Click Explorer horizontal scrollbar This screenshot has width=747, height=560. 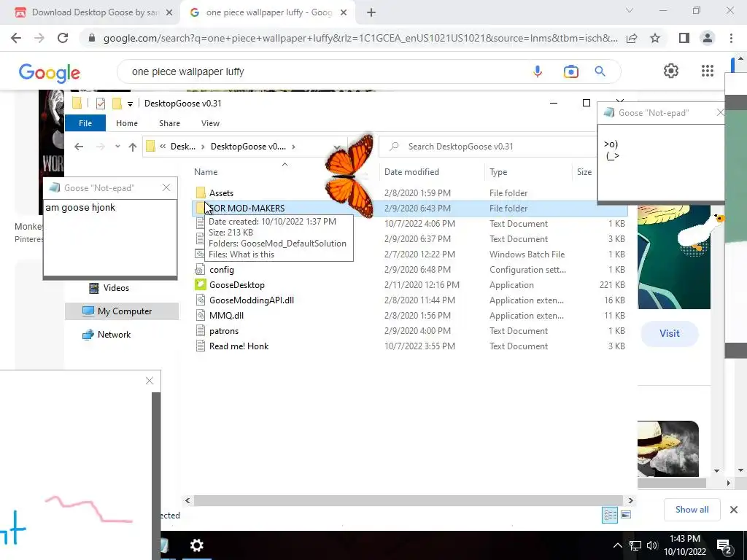(x=409, y=500)
